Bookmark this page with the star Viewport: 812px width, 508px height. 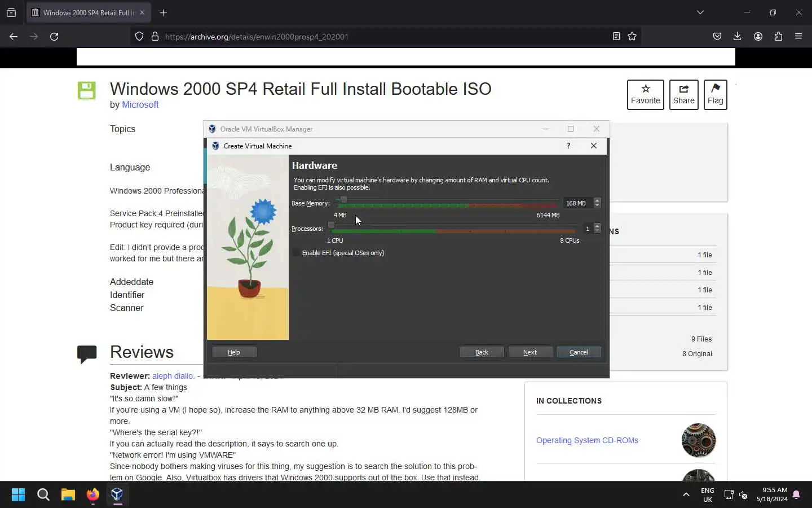[x=632, y=37]
